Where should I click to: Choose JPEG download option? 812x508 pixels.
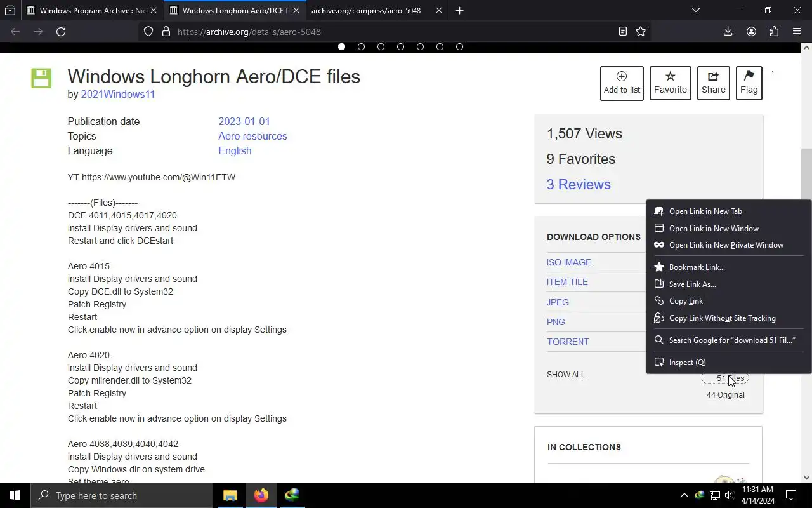coord(558,302)
